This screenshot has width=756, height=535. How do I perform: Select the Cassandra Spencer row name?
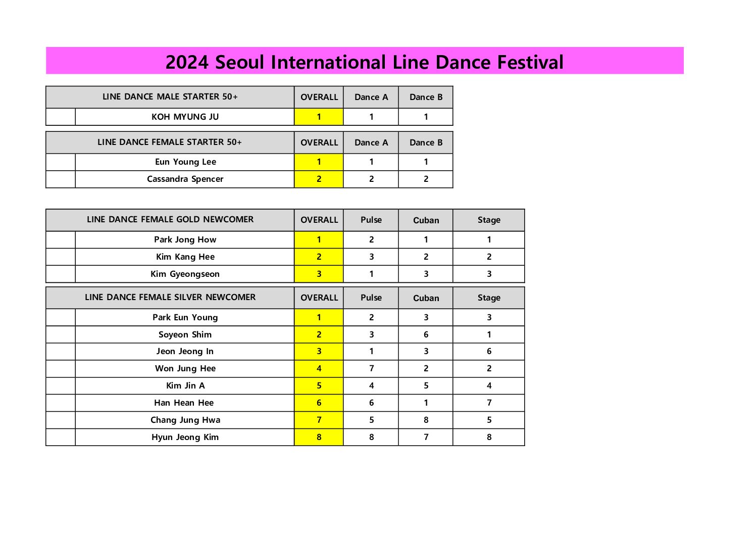185,179
